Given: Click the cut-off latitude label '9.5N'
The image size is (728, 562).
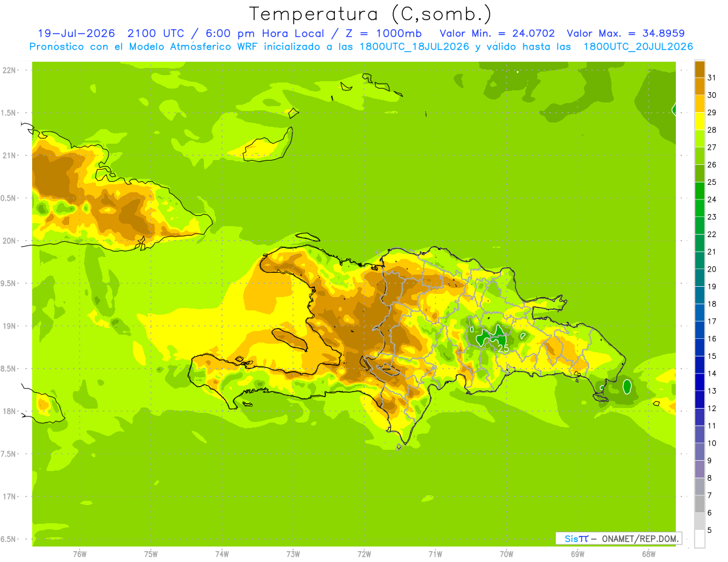Looking at the screenshot, I should 9,283.
